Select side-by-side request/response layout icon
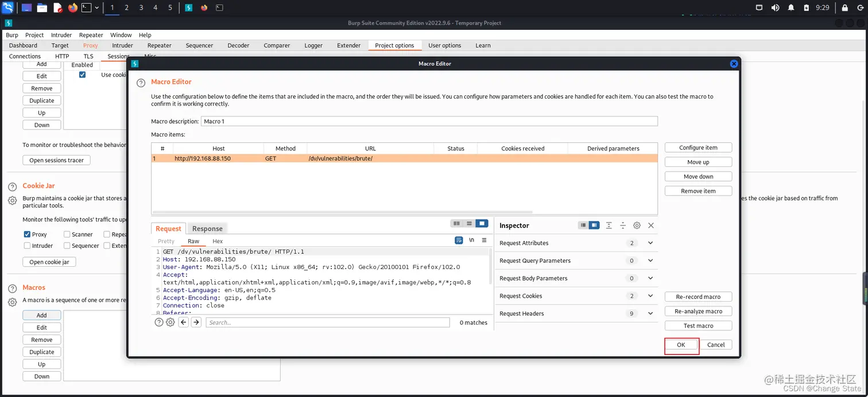Viewport: 868px width, 397px height. 456,223
